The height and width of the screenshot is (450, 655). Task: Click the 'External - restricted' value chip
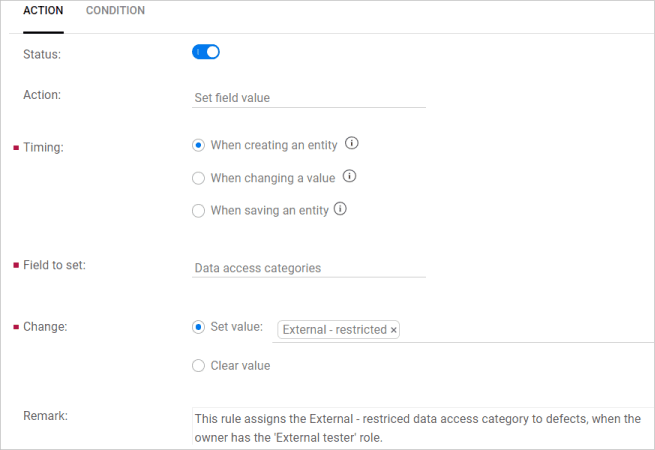[334, 330]
